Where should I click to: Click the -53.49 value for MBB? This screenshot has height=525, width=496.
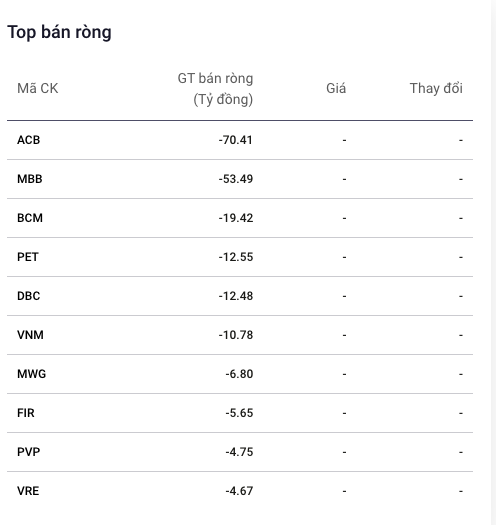pyautogui.click(x=236, y=179)
